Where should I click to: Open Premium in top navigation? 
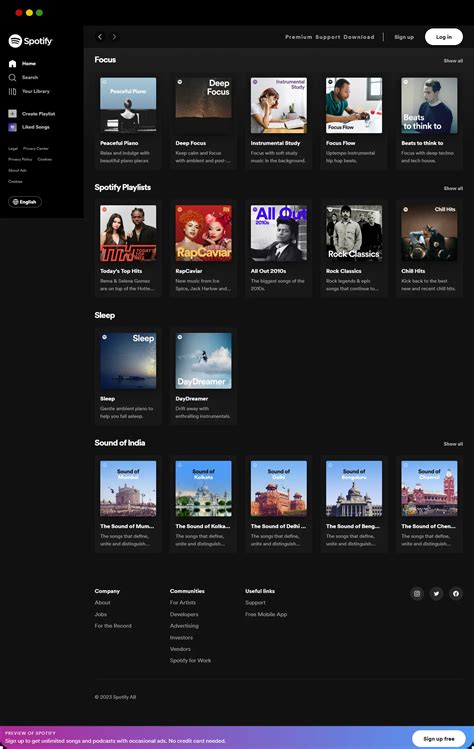[299, 37]
